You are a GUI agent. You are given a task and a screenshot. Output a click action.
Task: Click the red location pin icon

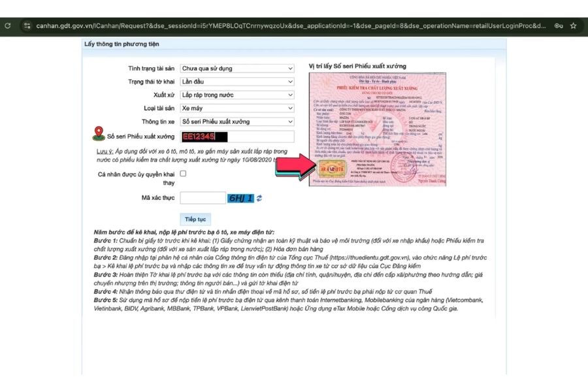[99, 133]
